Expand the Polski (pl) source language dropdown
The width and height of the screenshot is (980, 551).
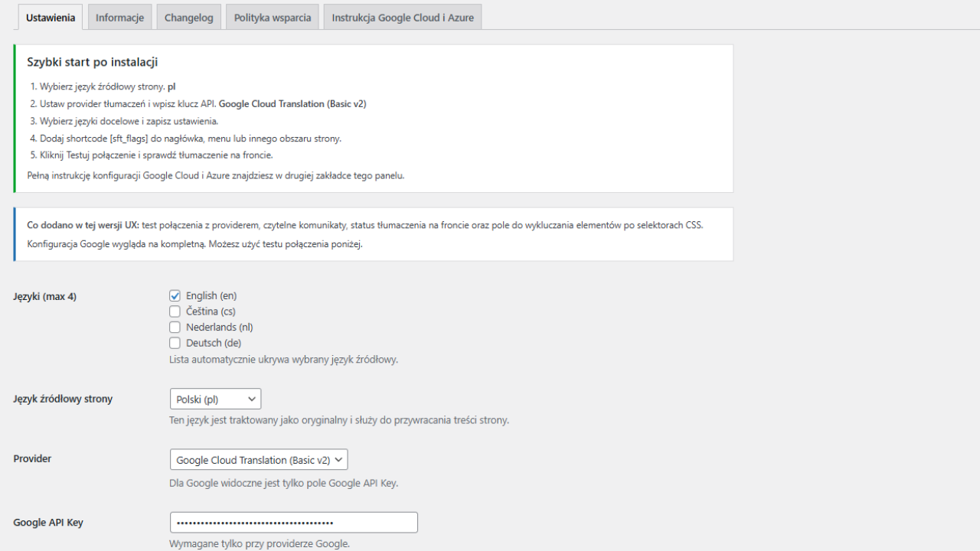coord(215,399)
